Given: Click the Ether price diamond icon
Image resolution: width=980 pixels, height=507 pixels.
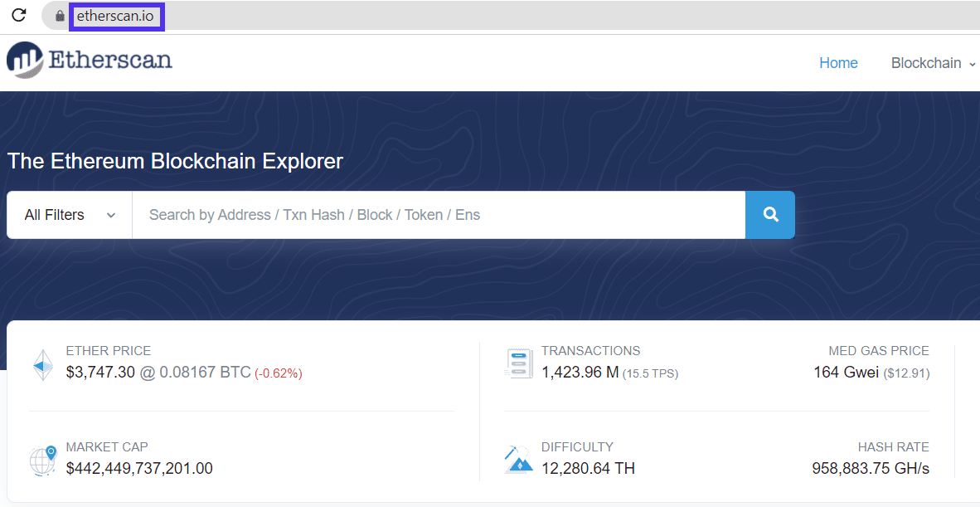Looking at the screenshot, I should coord(42,363).
